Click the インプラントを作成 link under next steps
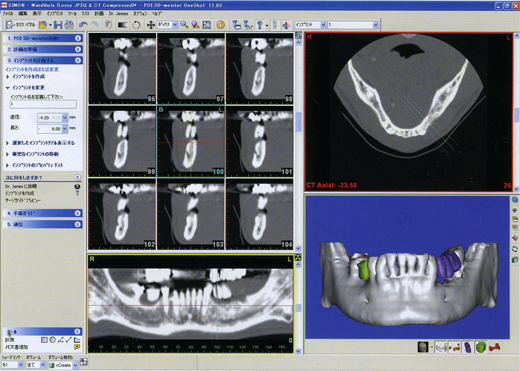The image size is (520, 371). pos(19,193)
